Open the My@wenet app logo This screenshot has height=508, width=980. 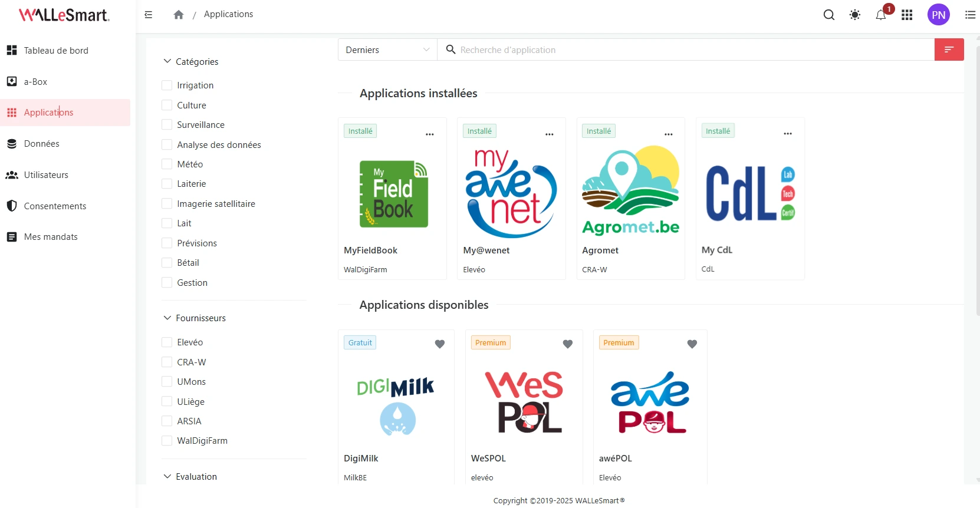[511, 193]
